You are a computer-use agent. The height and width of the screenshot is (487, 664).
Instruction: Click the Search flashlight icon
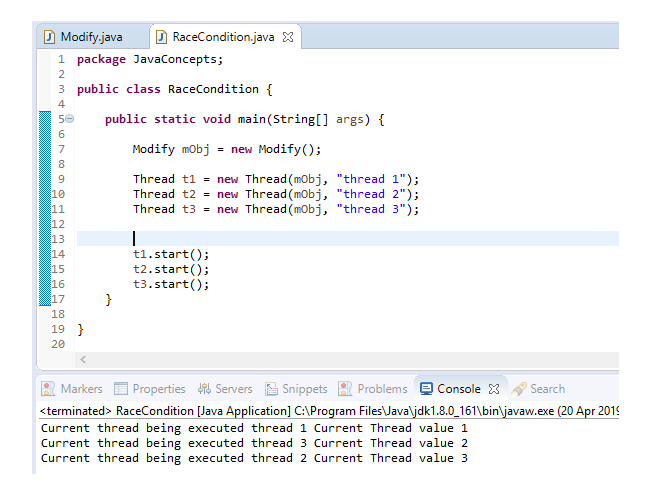tap(519, 389)
